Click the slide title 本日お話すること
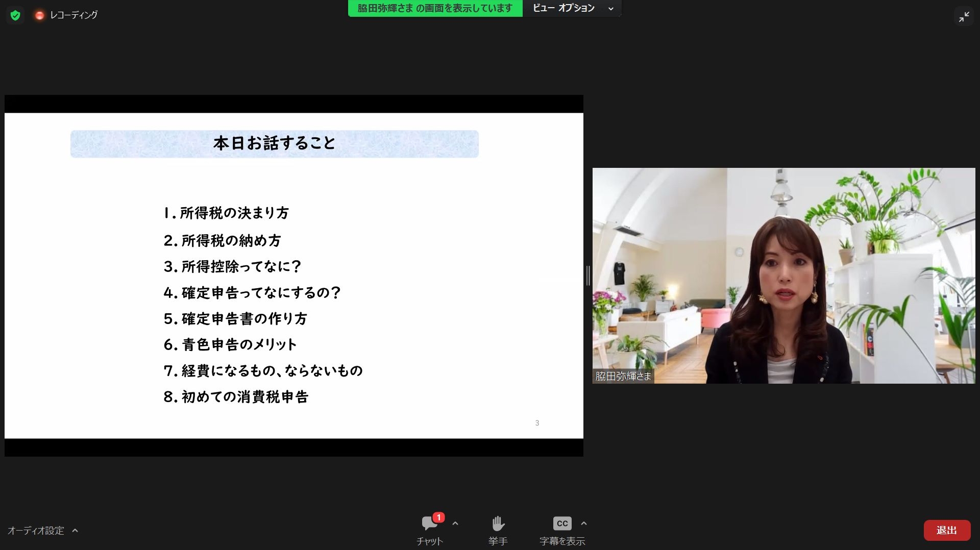 click(x=275, y=143)
